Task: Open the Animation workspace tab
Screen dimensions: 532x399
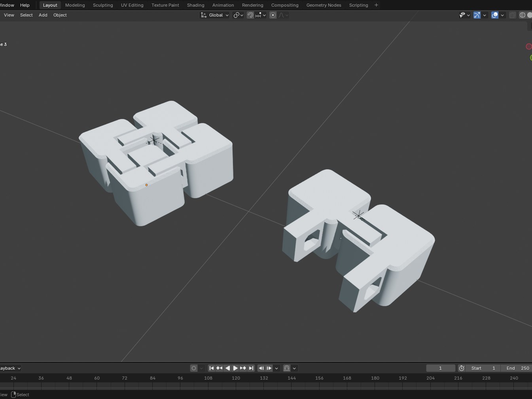Action: 223,5
